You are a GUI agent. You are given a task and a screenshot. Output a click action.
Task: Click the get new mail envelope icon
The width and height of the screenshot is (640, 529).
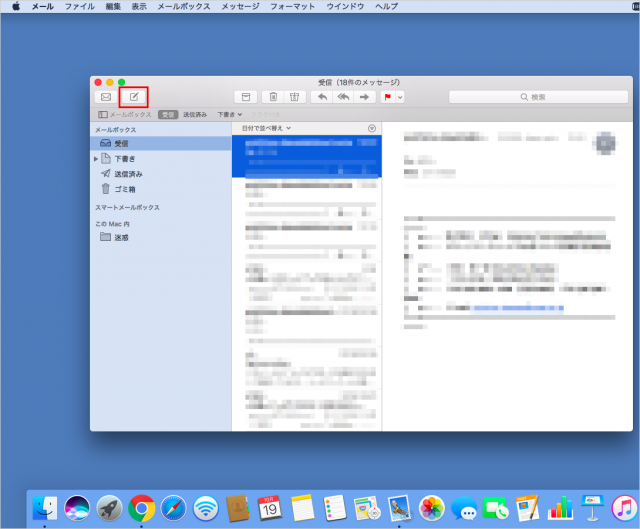pos(105,97)
